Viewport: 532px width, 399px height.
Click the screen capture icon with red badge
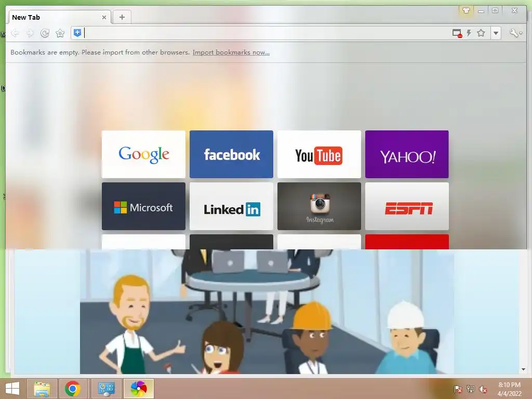coord(457,33)
